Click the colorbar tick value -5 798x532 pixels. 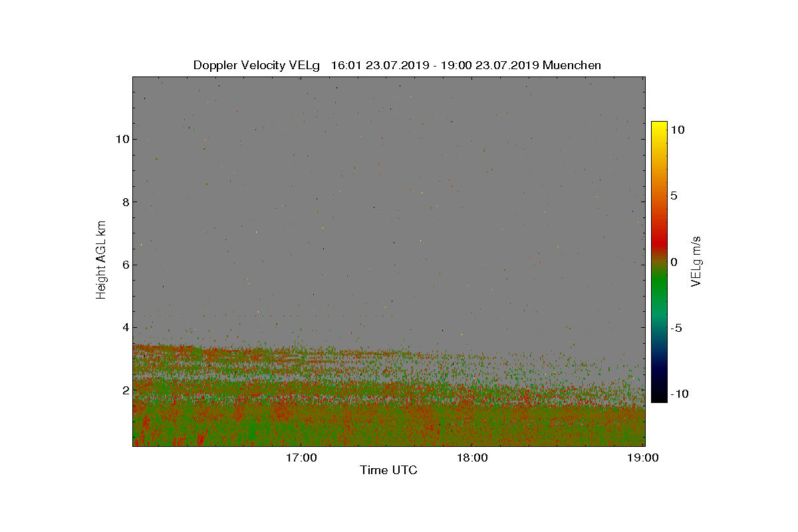point(675,328)
